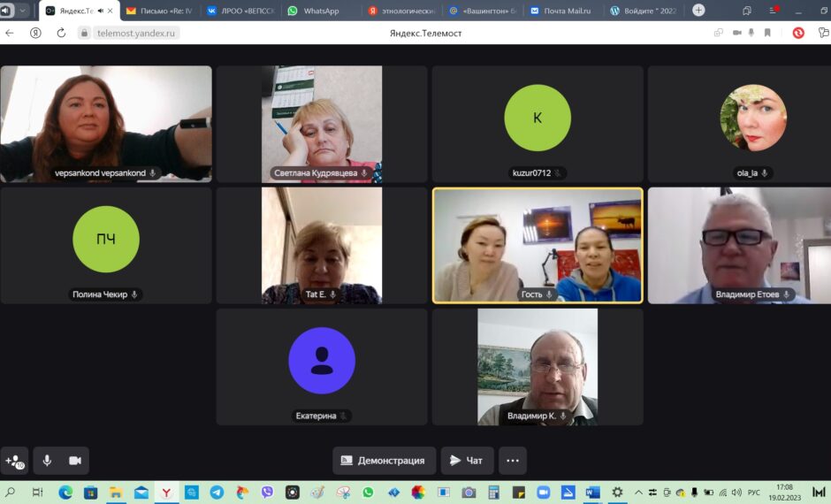The image size is (831, 504).
Task: Open Telegram from the Windows taskbar
Action: point(217,493)
